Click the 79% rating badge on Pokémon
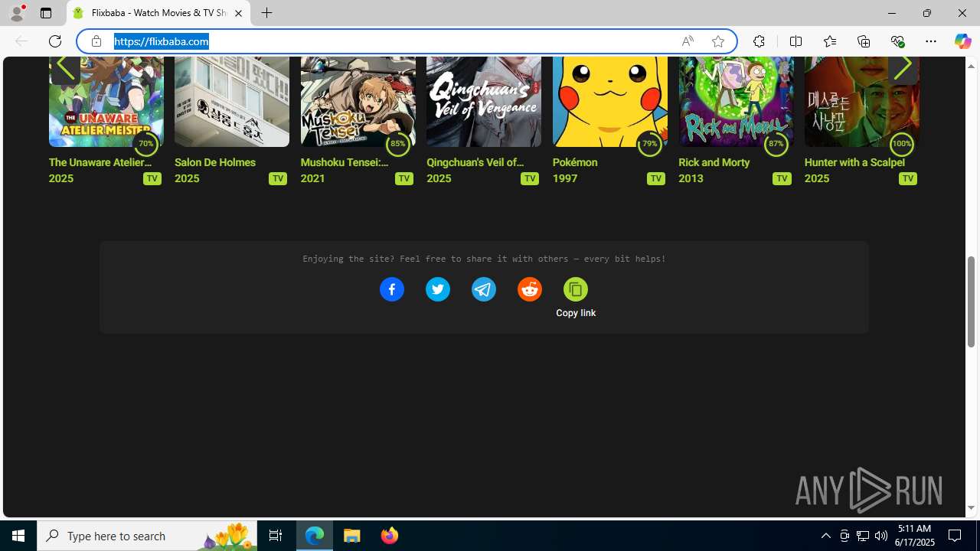The width and height of the screenshot is (980, 551). [x=649, y=143]
